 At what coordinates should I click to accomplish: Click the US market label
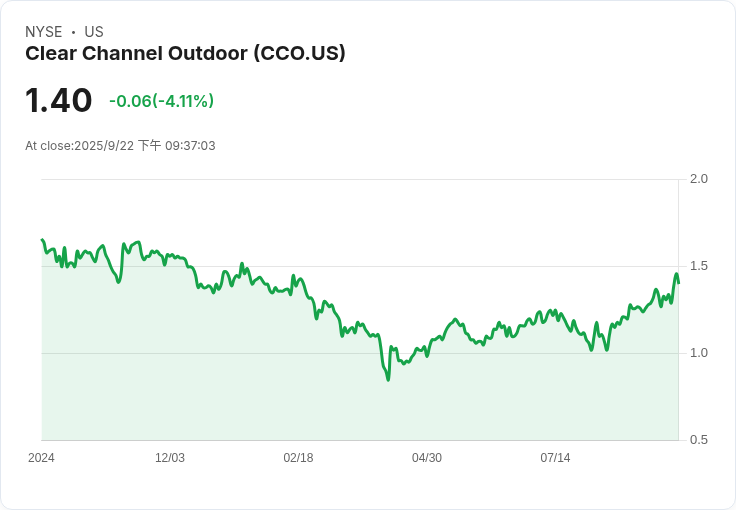tap(94, 31)
